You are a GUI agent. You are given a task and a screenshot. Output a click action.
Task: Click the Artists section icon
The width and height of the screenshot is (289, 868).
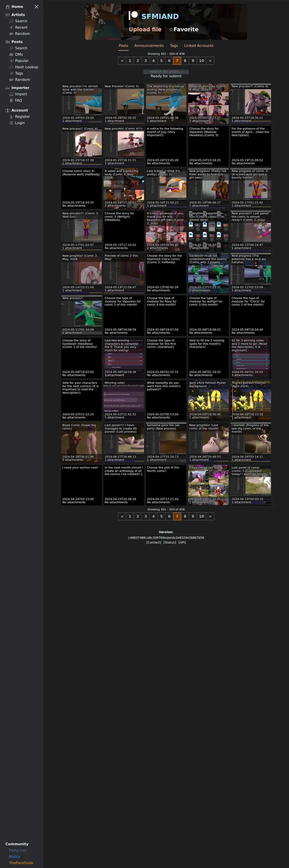tap(8, 15)
